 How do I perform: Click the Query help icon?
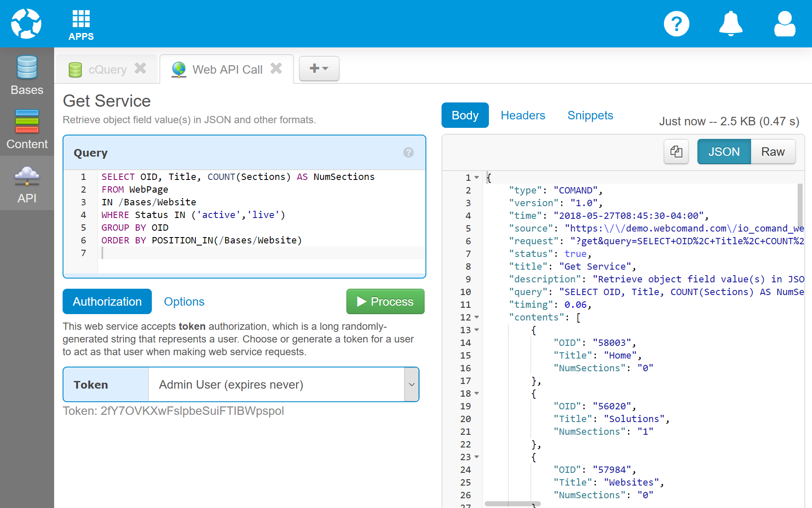point(408,152)
